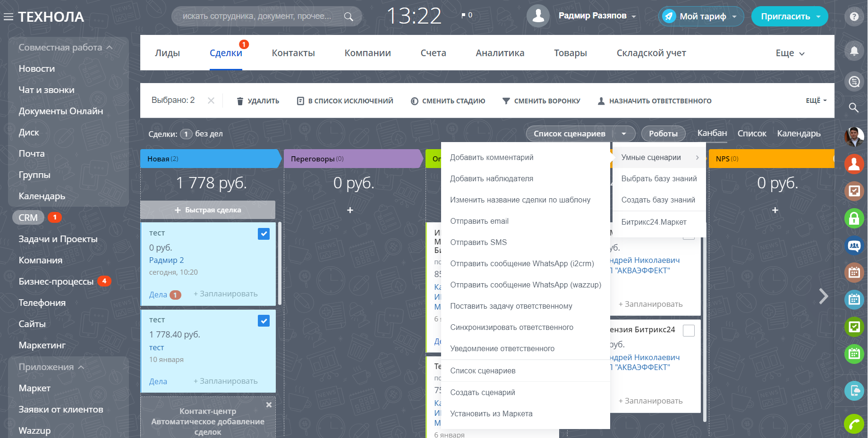Click the brown checkmark task icon
The height and width of the screenshot is (438, 868).
pyautogui.click(x=854, y=191)
